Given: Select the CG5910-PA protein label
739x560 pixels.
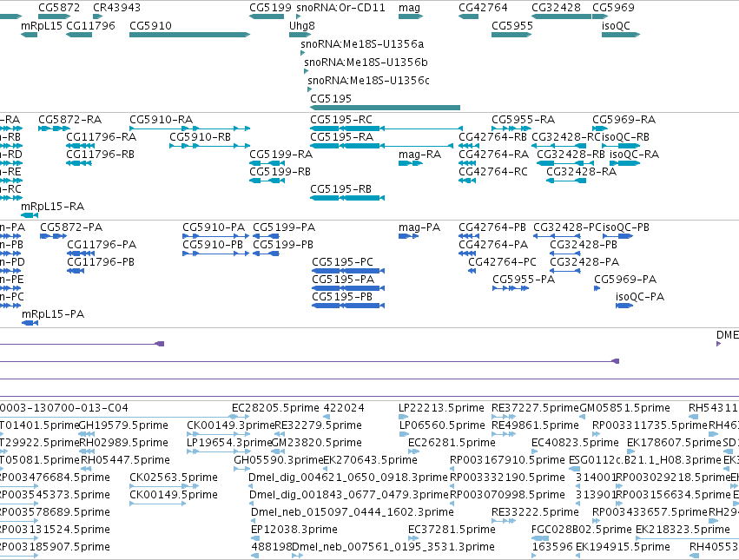Looking at the screenshot, I should tap(214, 227).
